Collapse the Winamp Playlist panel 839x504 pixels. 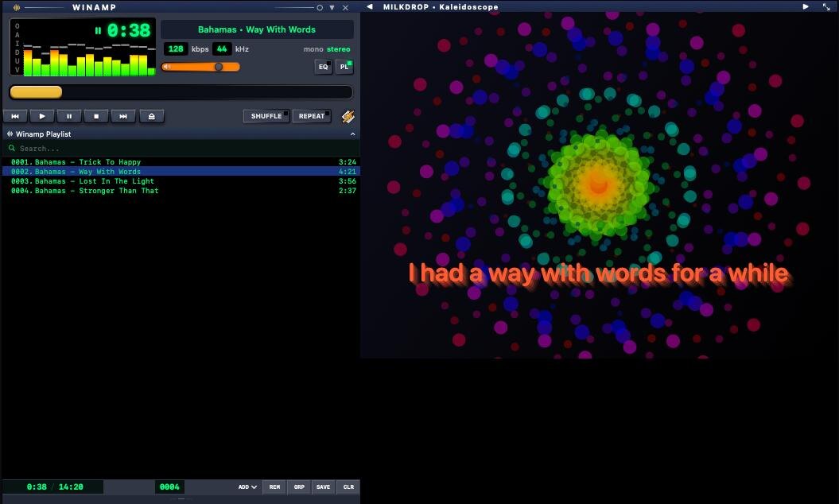(x=352, y=134)
